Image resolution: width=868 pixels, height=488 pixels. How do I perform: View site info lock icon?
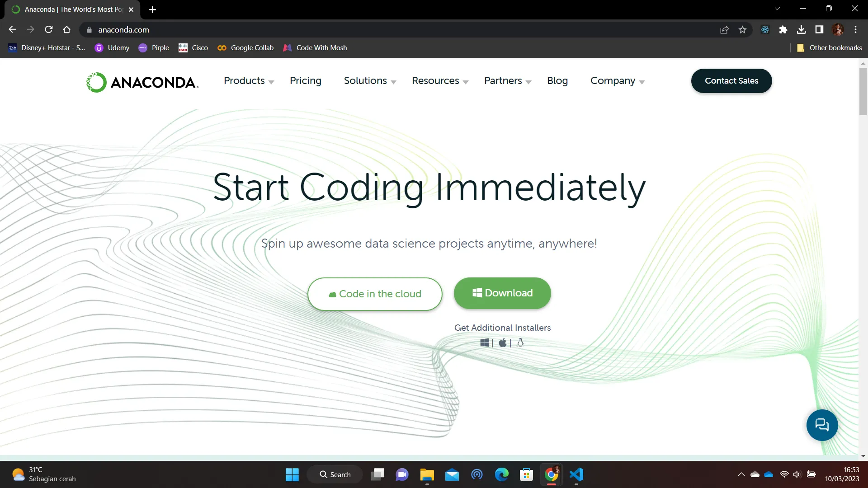pyautogui.click(x=89, y=30)
